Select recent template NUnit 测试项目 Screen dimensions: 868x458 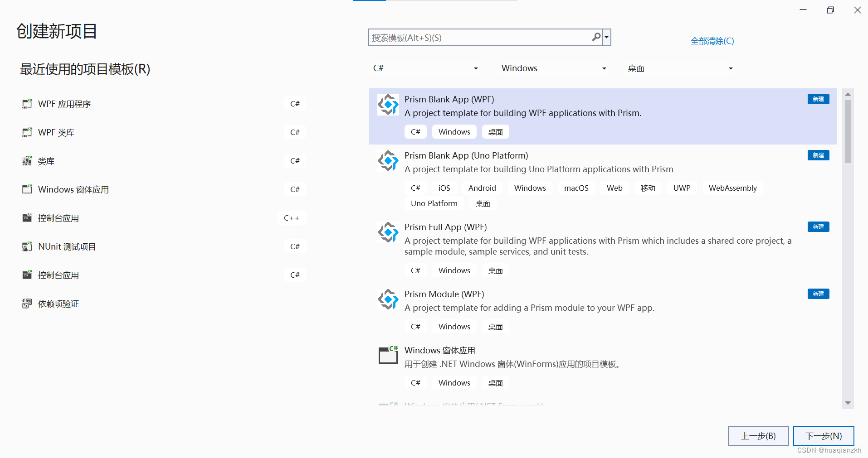pyautogui.click(x=163, y=246)
